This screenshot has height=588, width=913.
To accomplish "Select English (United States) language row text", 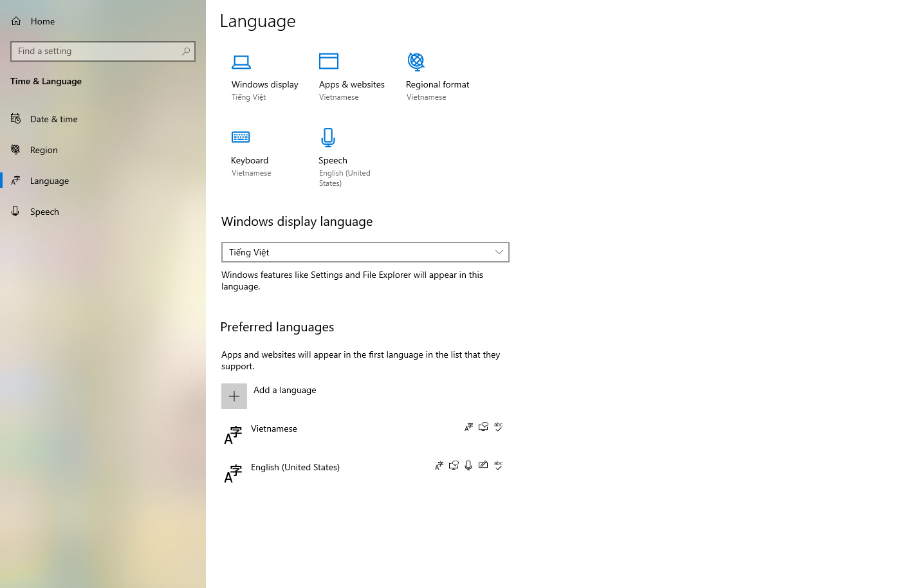I will click(x=295, y=467).
